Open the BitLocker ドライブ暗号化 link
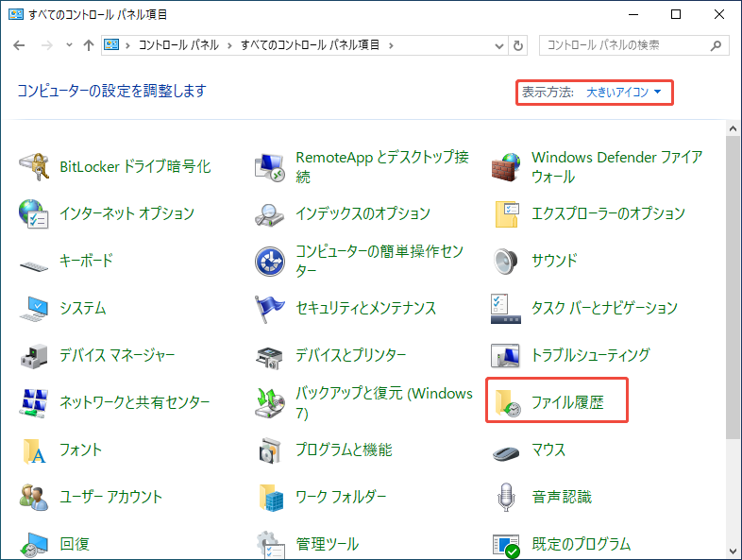The image size is (742, 560). [x=135, y=166]
